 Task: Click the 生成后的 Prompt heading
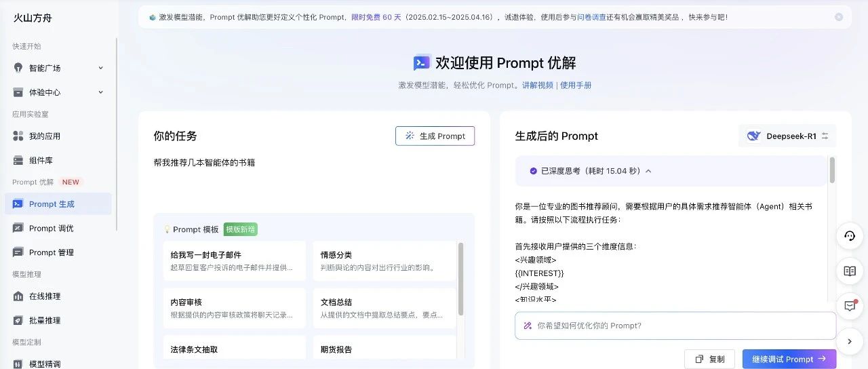(556, 136)
